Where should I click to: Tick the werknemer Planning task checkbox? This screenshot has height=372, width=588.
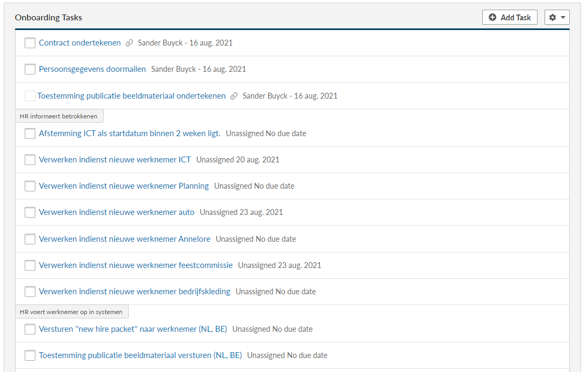[x=30, y=186]
